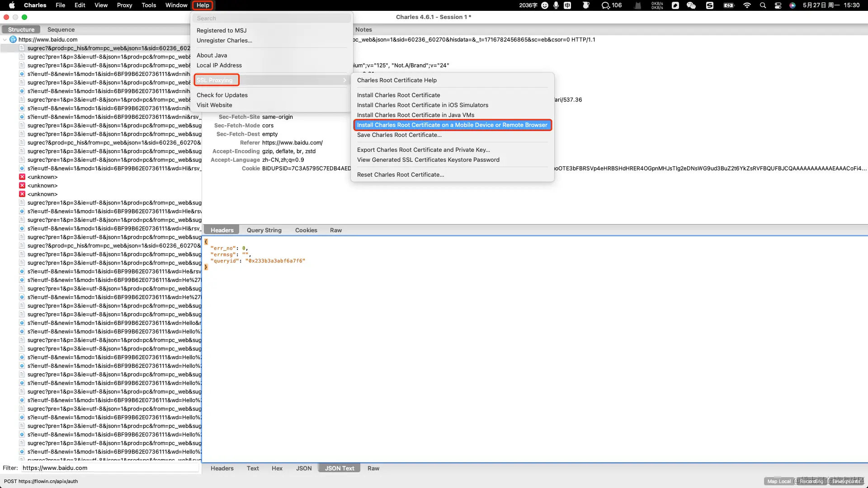This screenshot has height=488, width=868.
Task: Open the Tools menu
Action: (x=149, y=5)
